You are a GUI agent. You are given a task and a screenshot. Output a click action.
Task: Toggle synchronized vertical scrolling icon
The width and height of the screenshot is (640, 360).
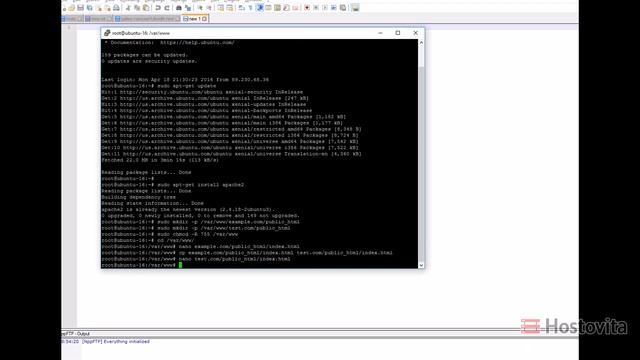(220, 8)
